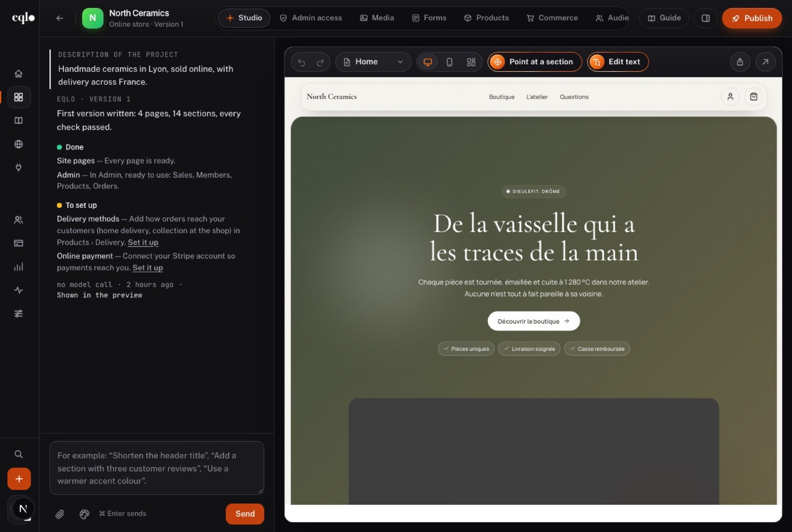Click the share icon in the preview toolbar
Image resolution: width=792 pixels, height=532 pixels.
pyautogui.click(x=740, y=62)
